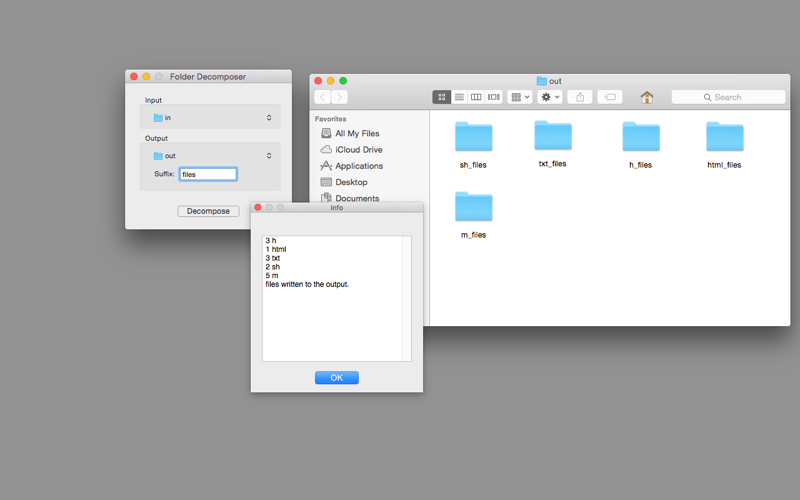Click the Info dialog scrollbar track
Viewport: 800px width, 500px height.
tap(406, 298)
